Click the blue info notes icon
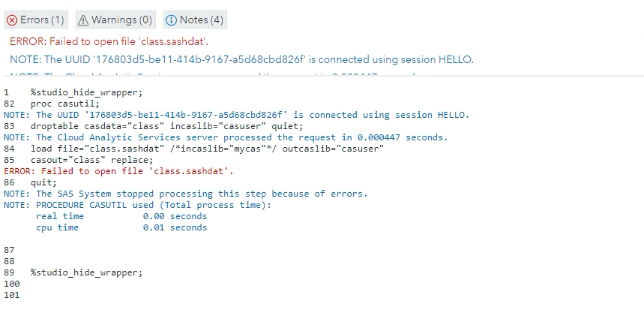Screen dimensions: 644x313 click(x=171, y=20)
